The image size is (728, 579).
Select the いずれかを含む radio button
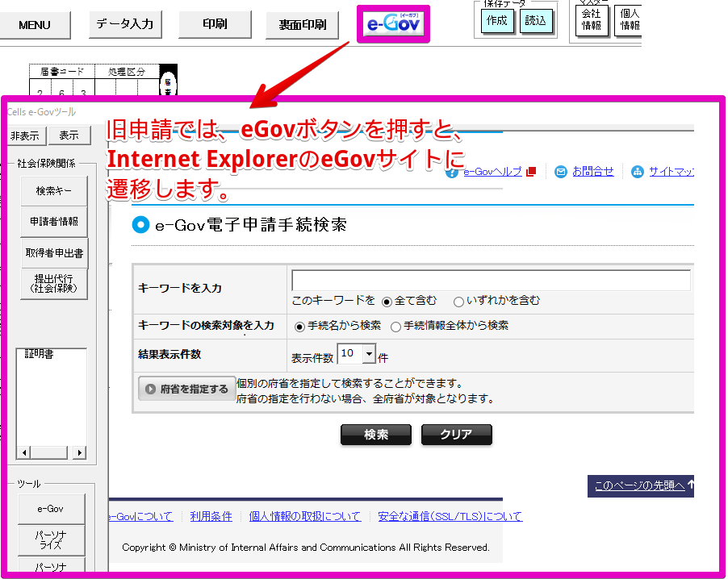(x=458, y=302)
